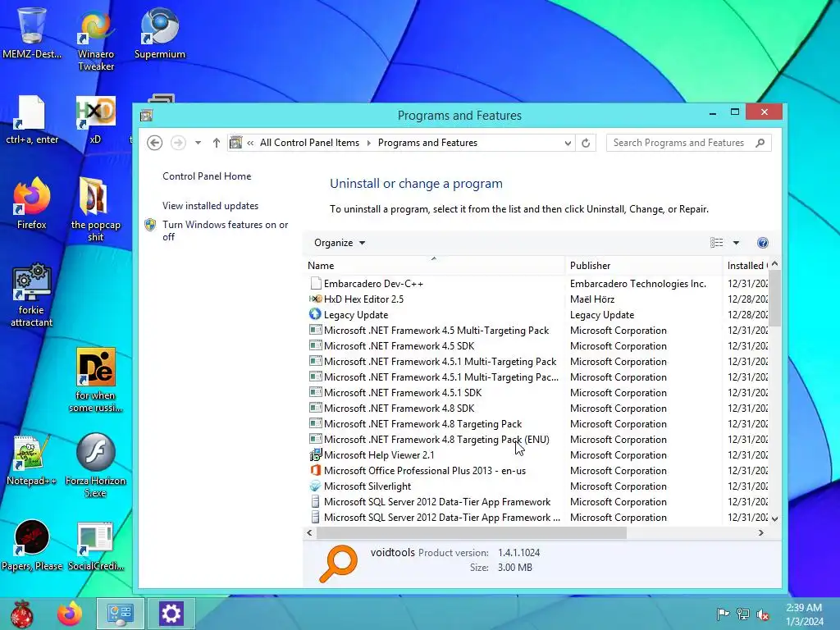Open network tray icon
Viewport: 840px width, 630px height.
742,614
